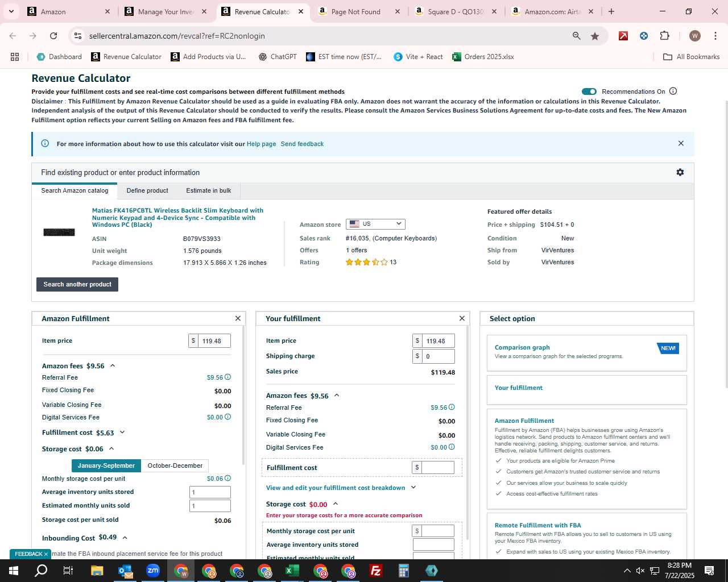This screenshot has height=582, width=728.
Task: Dismiss the help information banner
Action: [x=681, y=143]
